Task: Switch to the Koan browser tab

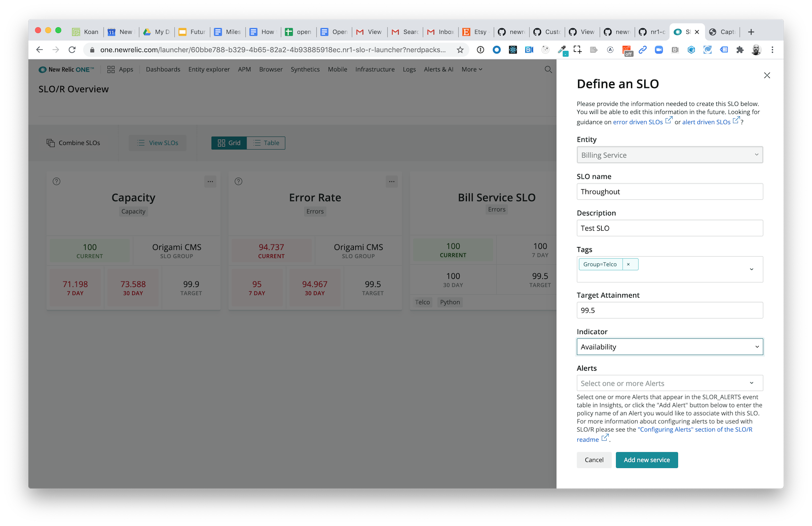Action: [x=86, y=32]
